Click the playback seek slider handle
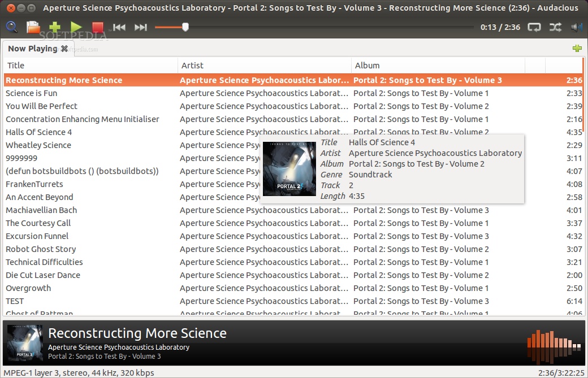The height and width of the screenshot is (378, 588). coord(185,27)
